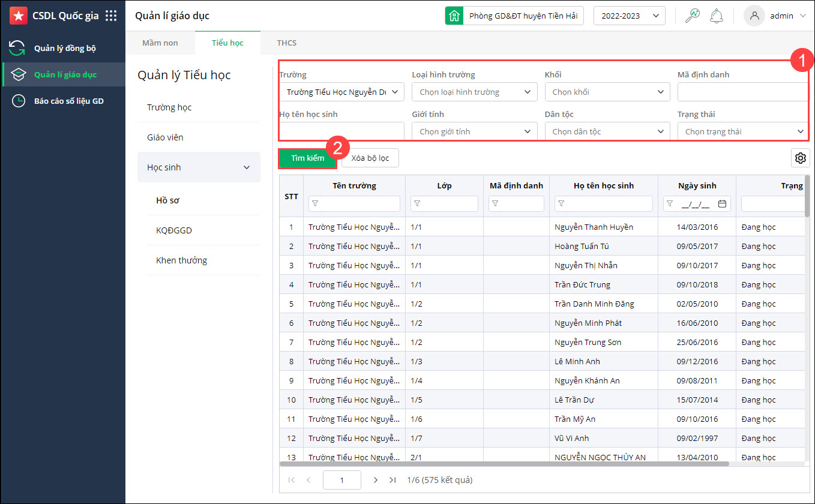Switch to the Mầm non tab

[x=160, y=43]
